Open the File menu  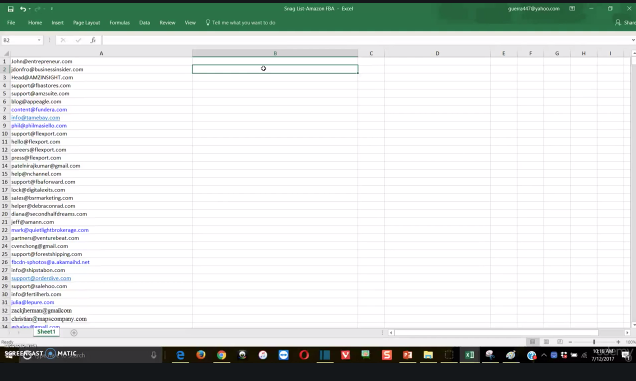(x=11, y=23)
